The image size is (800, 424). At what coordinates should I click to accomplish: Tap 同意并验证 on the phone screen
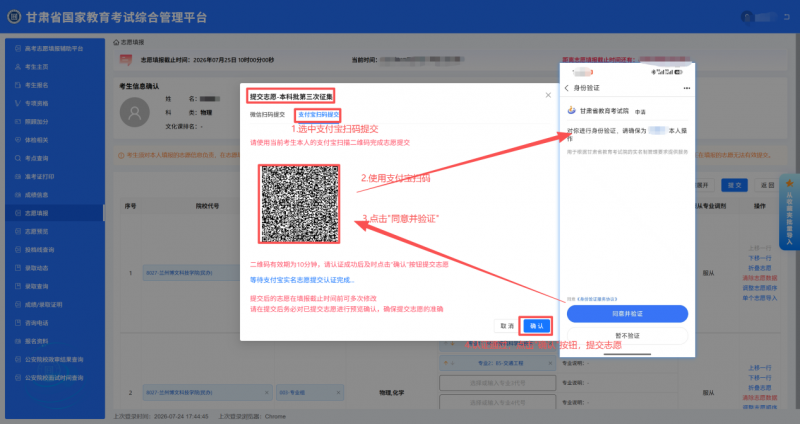coord(627,314)
